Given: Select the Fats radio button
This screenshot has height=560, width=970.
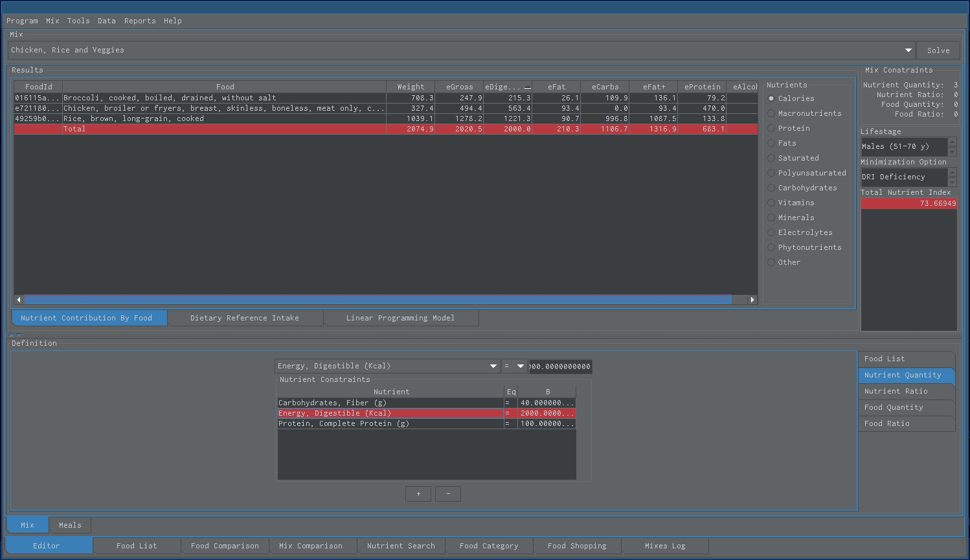Looking at the screenshot, I should coord(771,143).
